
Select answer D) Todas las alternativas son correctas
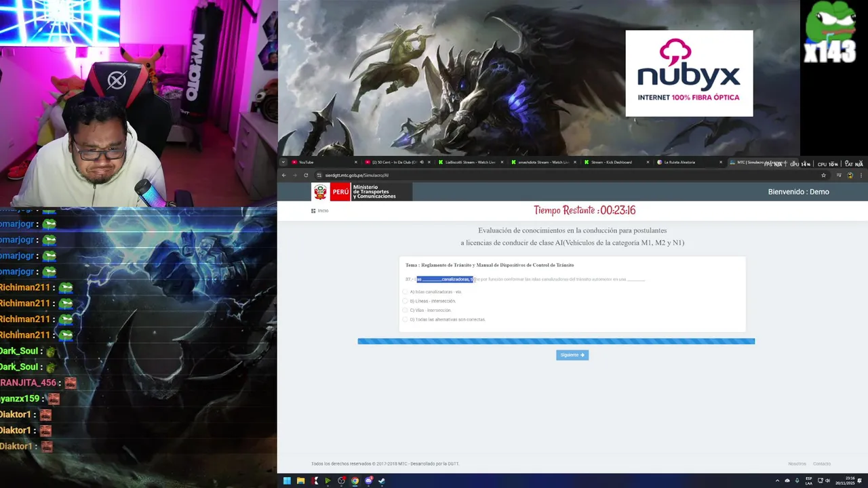406,319
